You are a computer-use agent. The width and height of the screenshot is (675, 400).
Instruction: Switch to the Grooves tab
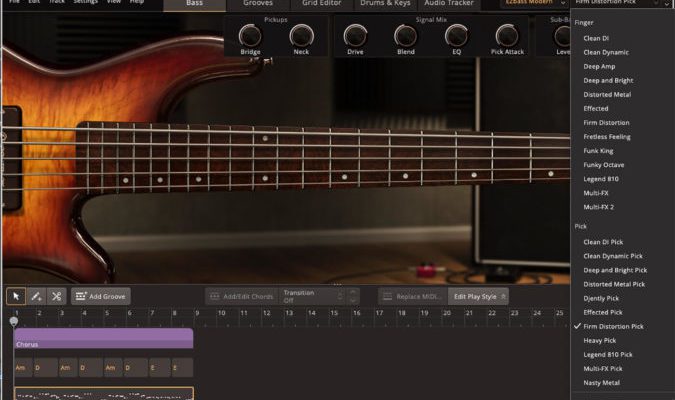(x=258, y=4)
